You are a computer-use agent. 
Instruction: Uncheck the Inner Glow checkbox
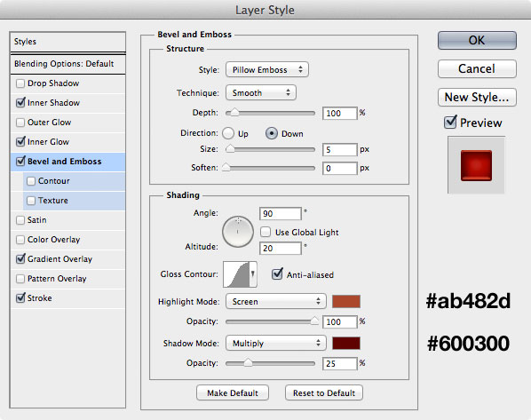(20, 141)
